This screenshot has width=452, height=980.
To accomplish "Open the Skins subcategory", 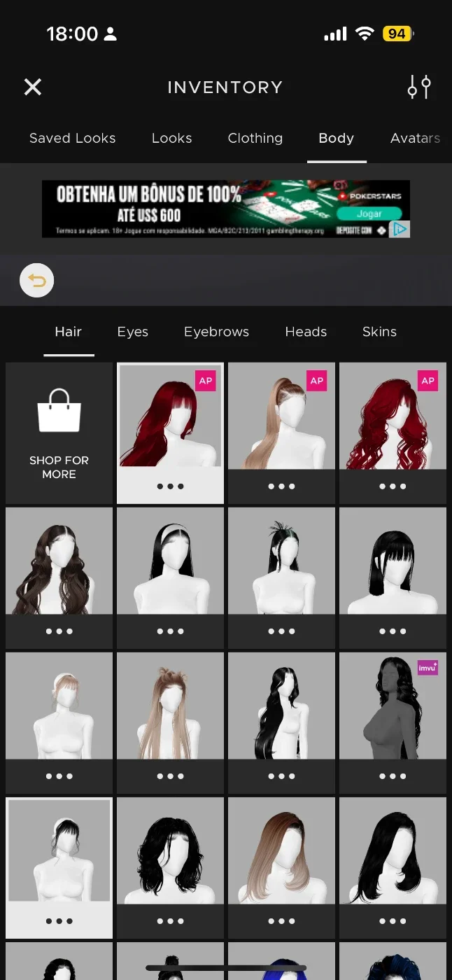I will pyautogui.click(x=379, y=332).
